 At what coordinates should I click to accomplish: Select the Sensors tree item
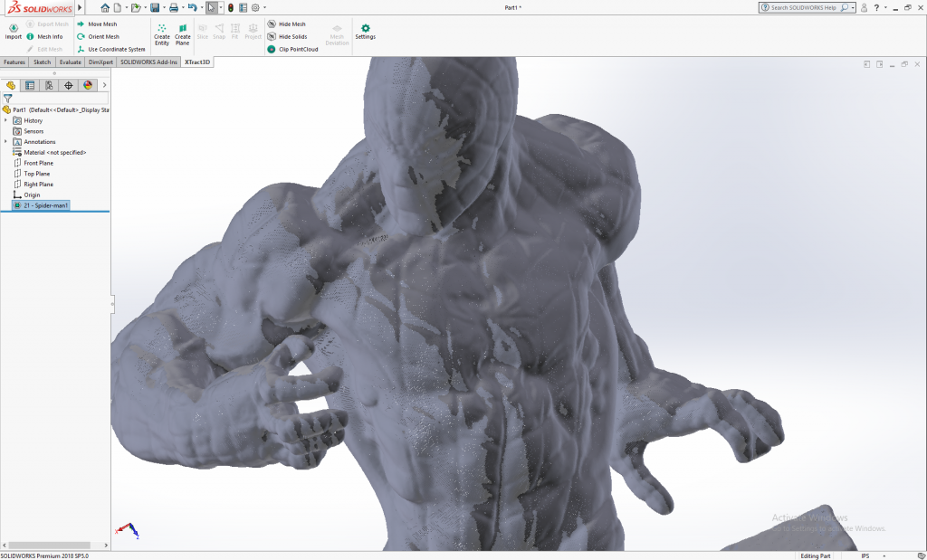point(28,131)
